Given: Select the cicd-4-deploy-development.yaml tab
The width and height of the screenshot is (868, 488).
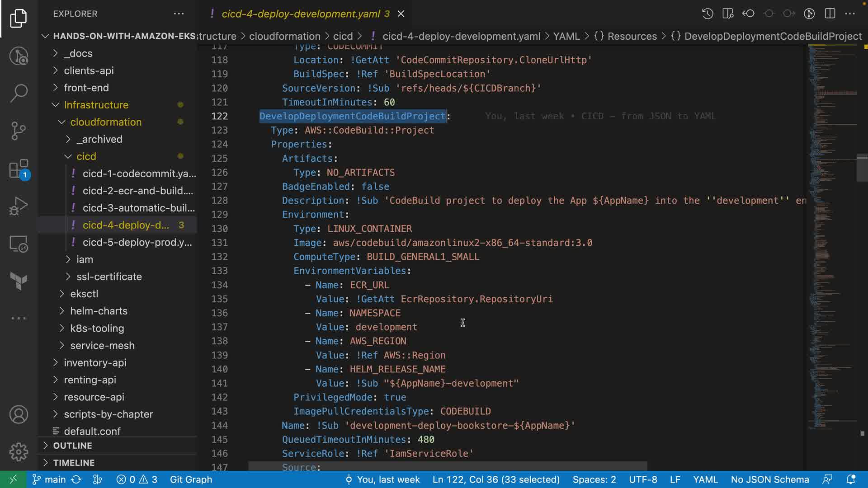Looking at the screenshot, I should pyautogui.click(x=300, y=14).
